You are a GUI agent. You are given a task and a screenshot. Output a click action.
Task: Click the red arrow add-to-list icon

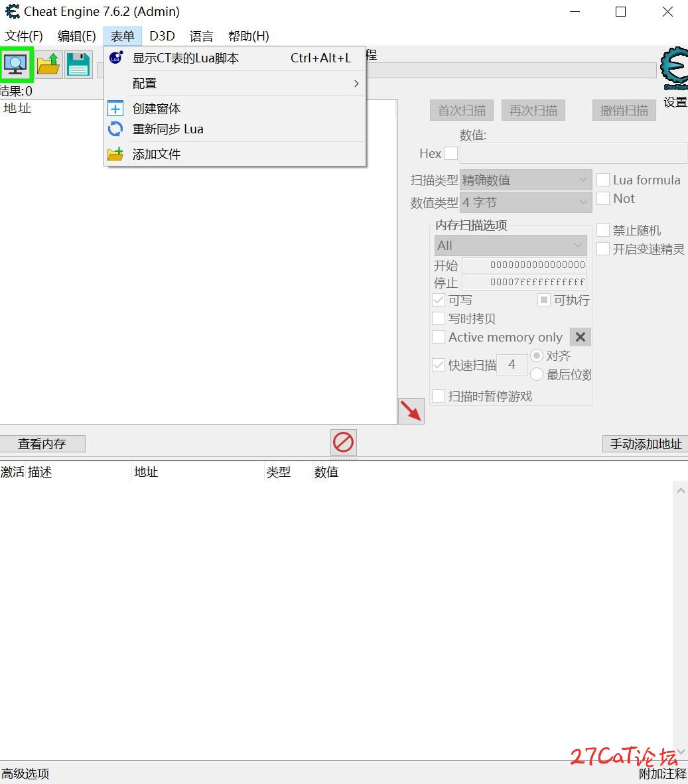411,411
